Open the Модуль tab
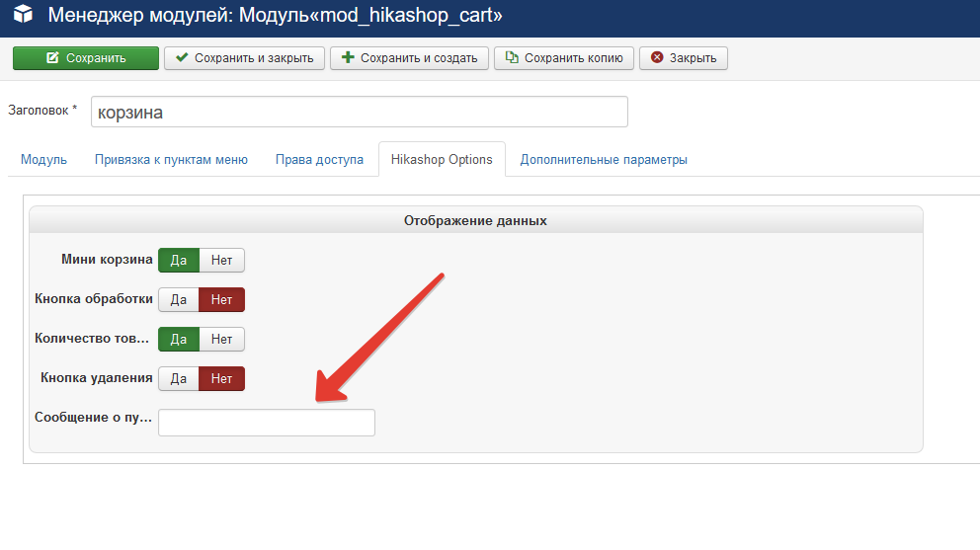This screenshot has height=550, width=980. point(43,159)
